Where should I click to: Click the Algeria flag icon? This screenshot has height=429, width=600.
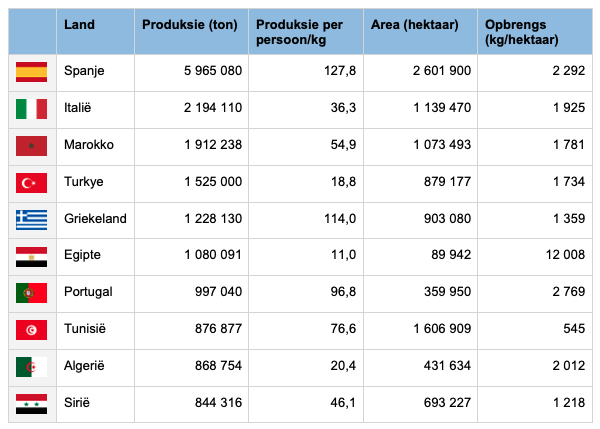click(32, 367)
